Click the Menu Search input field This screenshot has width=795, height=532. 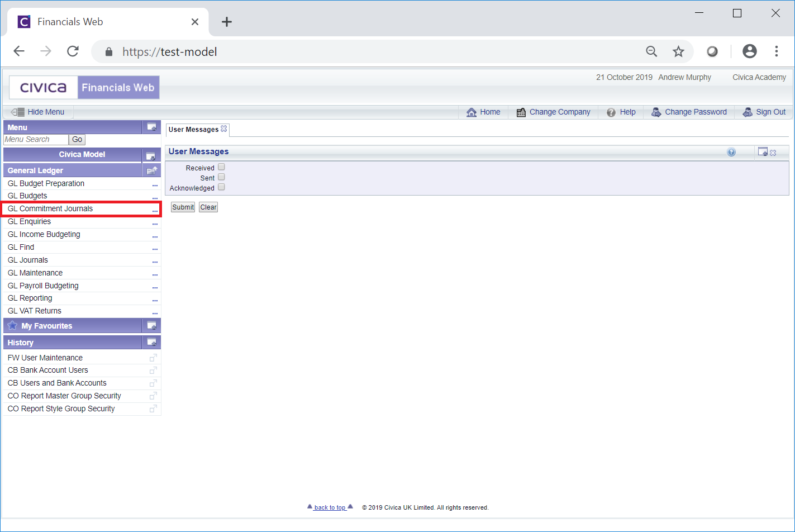36,140
